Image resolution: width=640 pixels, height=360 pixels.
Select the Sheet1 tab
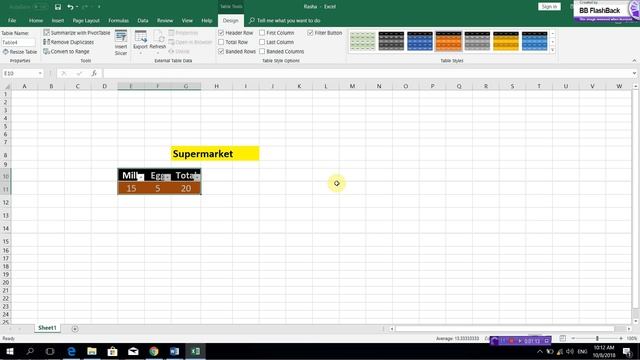[x=47, y=328]
